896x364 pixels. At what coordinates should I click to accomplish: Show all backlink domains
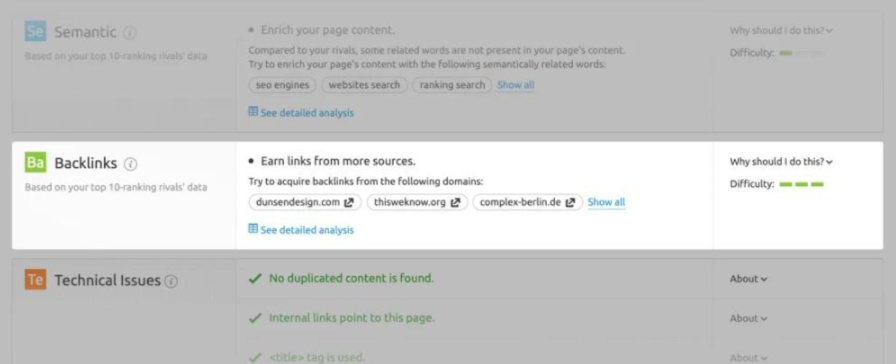606,202
